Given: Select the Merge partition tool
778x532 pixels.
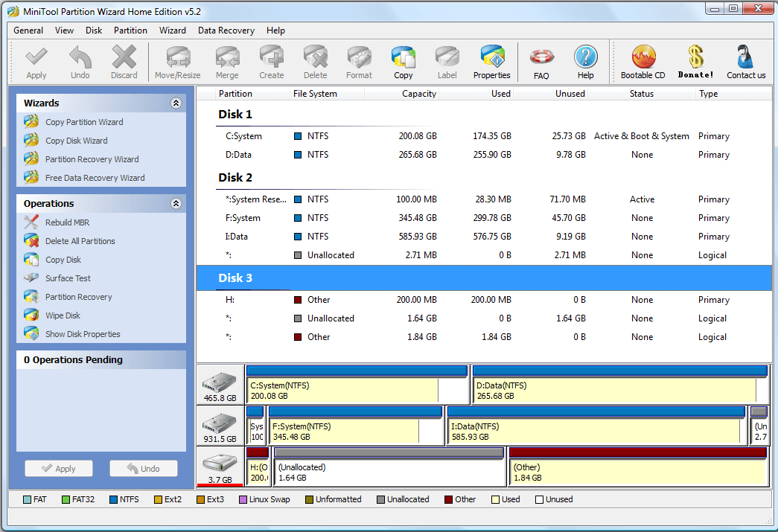Looking at the screenshot, I should (227, 62).
